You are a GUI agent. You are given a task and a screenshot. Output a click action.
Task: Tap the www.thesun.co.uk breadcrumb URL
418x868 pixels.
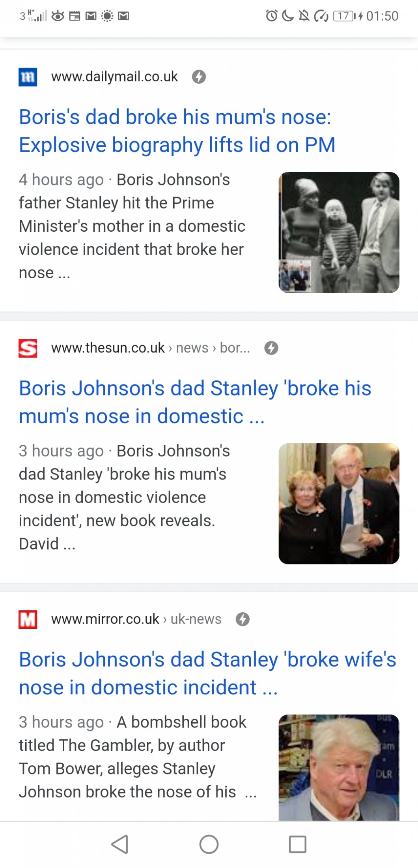point(150,348)
